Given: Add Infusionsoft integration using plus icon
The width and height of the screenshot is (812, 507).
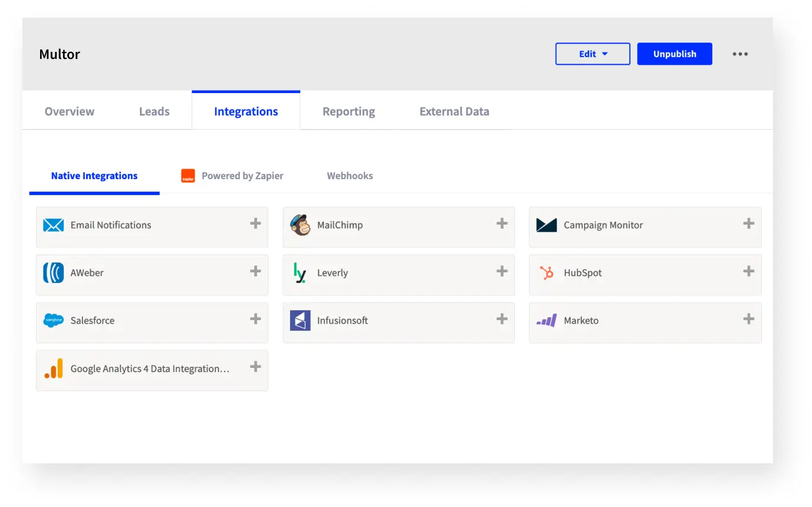Looking at the screenshot, I should pos(502,319).
